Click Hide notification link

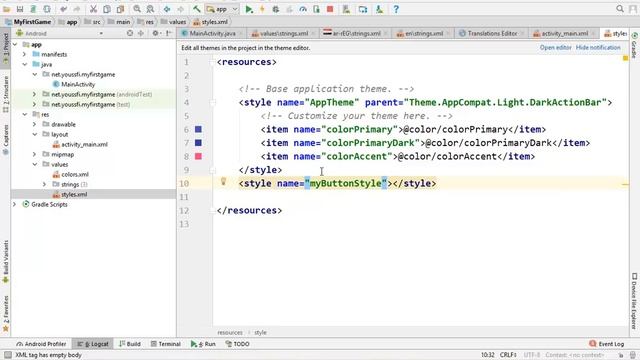[598, 48]
